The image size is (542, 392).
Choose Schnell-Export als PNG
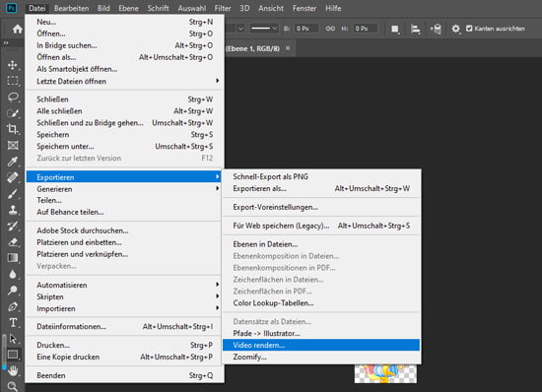pos(321,176)
